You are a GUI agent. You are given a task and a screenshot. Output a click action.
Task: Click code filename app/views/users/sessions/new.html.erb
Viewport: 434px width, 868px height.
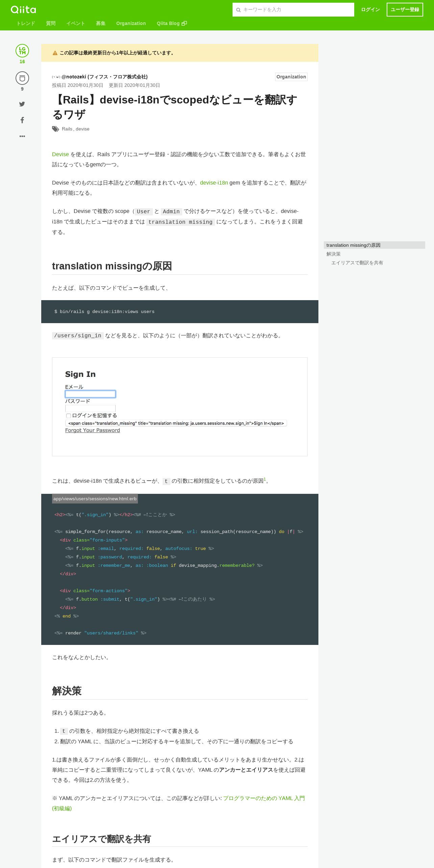(x=95, y=499)
